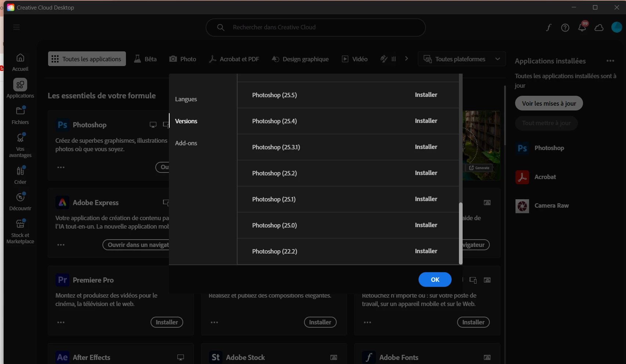Install Photoshop (25.5)

426,95
